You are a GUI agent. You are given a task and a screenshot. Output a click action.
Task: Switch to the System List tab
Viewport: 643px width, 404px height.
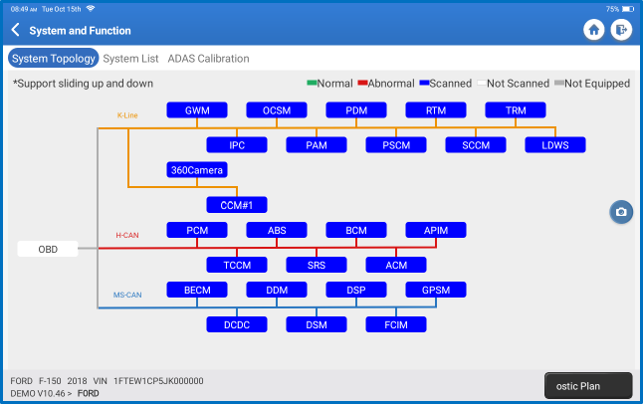tap(130, 59)
